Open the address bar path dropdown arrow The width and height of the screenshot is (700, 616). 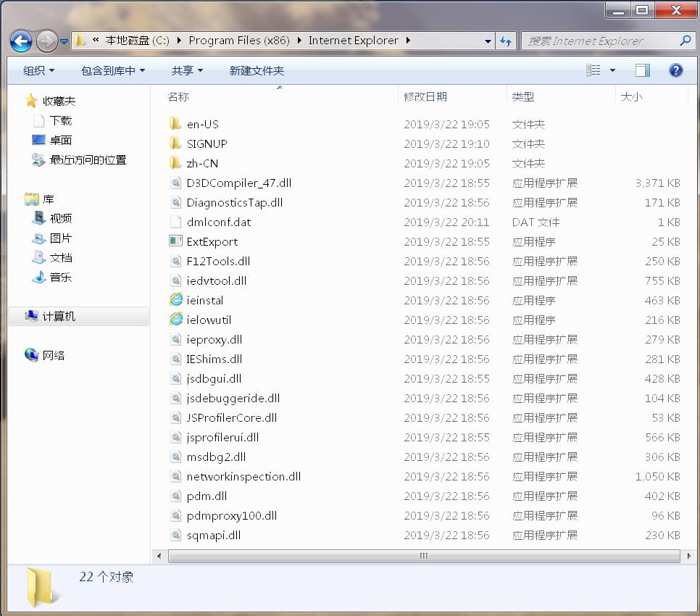tap(487, 41)
